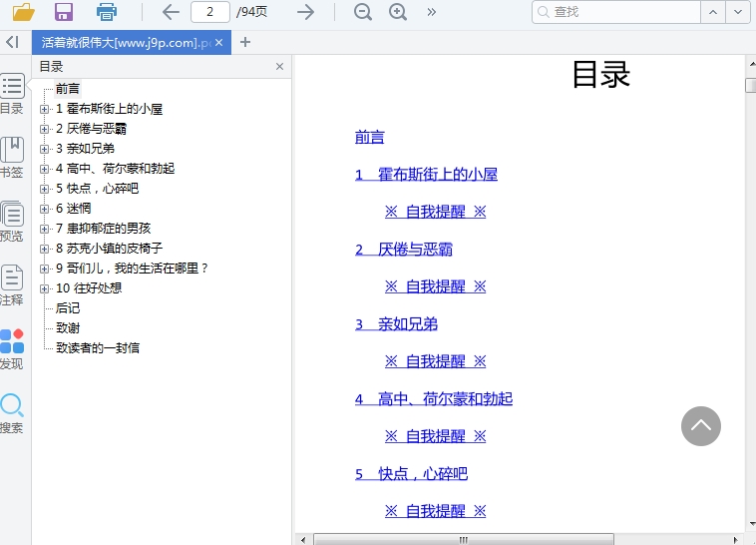Expand the '10 往好处想' tree node
Screen dimensions: 756x545
pos(44,288)
